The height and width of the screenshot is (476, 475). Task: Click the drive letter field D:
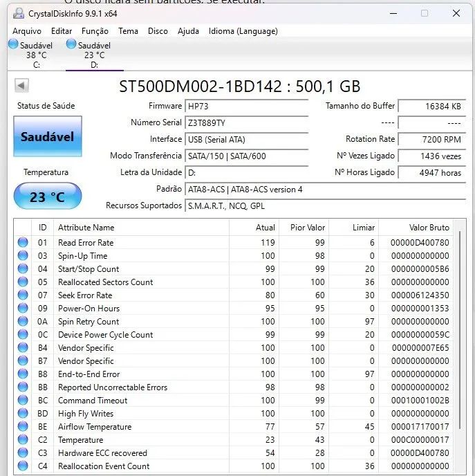246,173
